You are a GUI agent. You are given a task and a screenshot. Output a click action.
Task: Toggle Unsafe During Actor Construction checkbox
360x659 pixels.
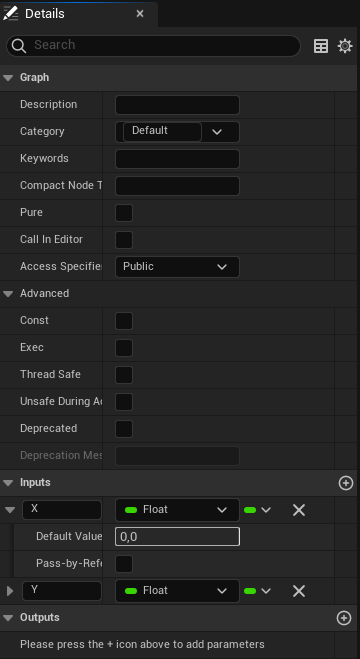[124, 401]
